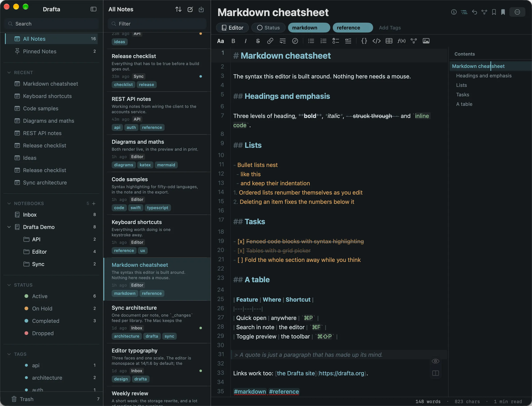Click the outline bookmark icon
532x406 pixels.
click(x=494, y=12)
